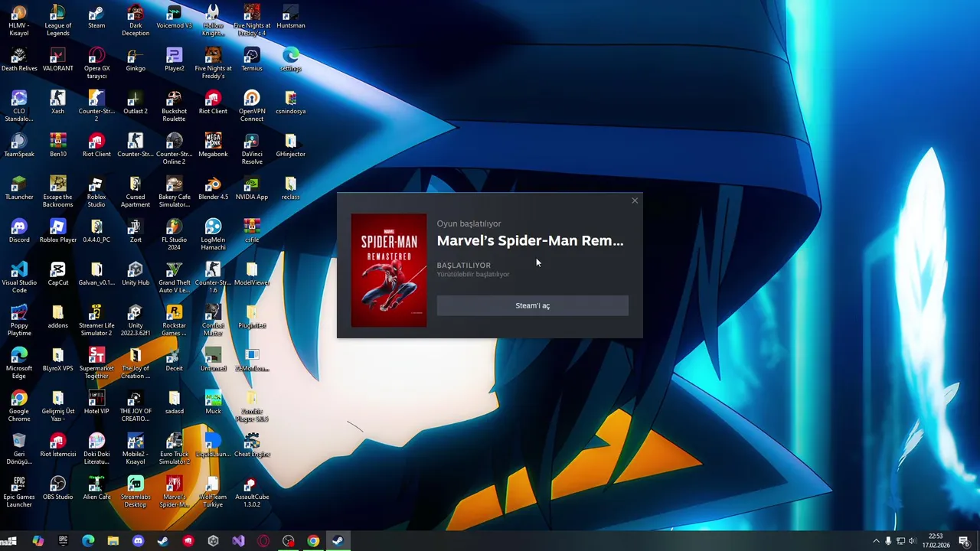Select the TeamSpeak desktop shortcut
Image resolution: width=980 pixels, height=551 pixels.
click(19, 145)
